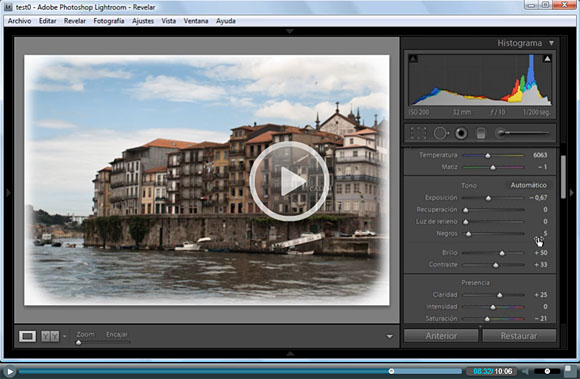The image size is (580, 379).
Task: Click the histogram graph
Action: [480, 79]
